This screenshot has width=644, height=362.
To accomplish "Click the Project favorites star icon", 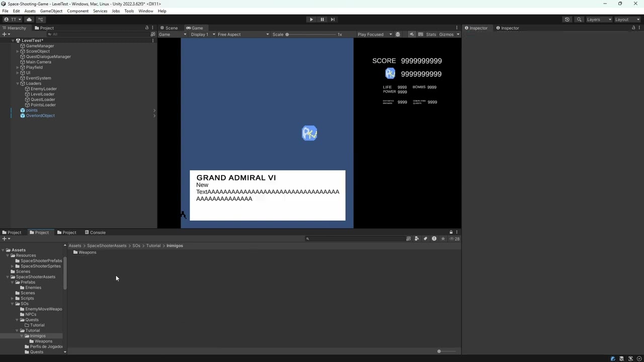I will click(443, 239).
